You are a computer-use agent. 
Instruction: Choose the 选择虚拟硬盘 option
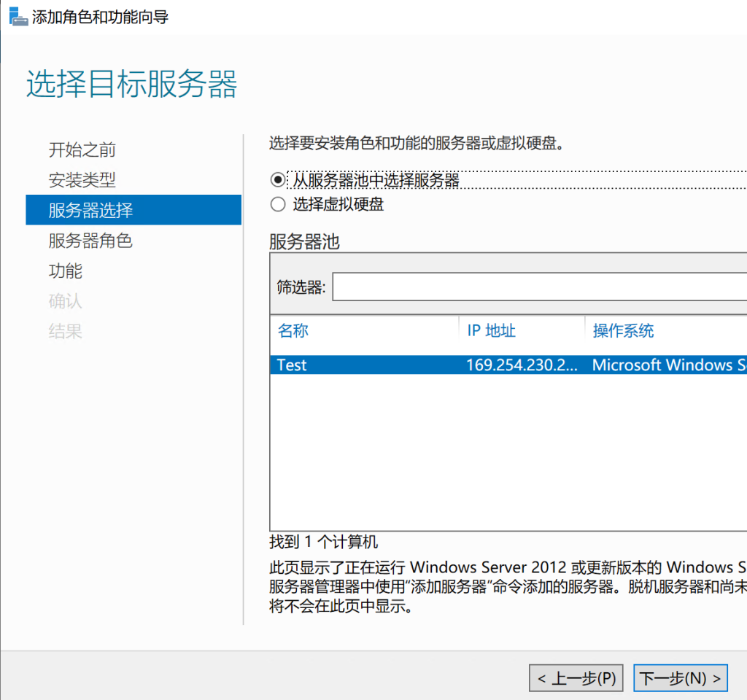click(278, 205)
